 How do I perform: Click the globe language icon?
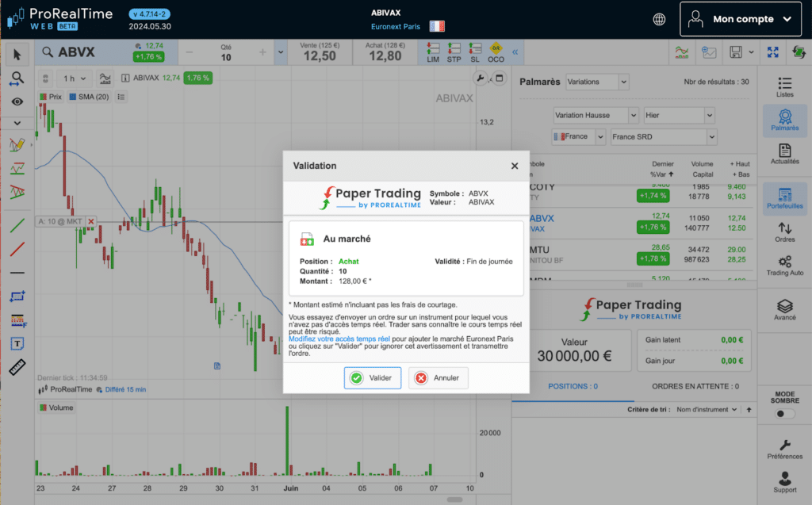click(659, 19)
